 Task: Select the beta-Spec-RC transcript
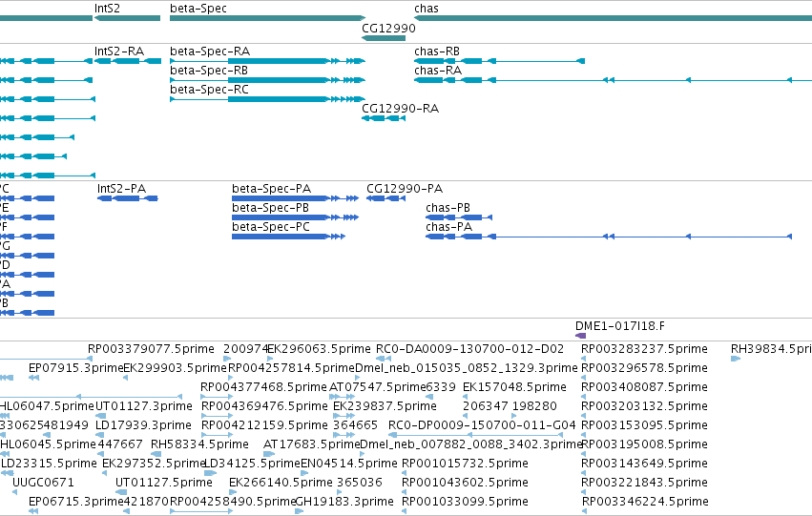268,99
